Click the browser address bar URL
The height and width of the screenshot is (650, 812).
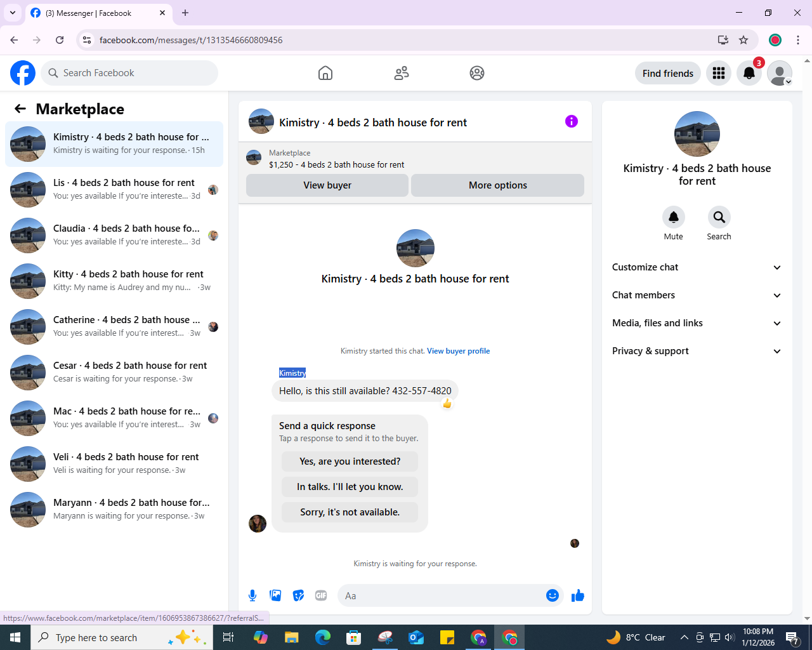191,40
